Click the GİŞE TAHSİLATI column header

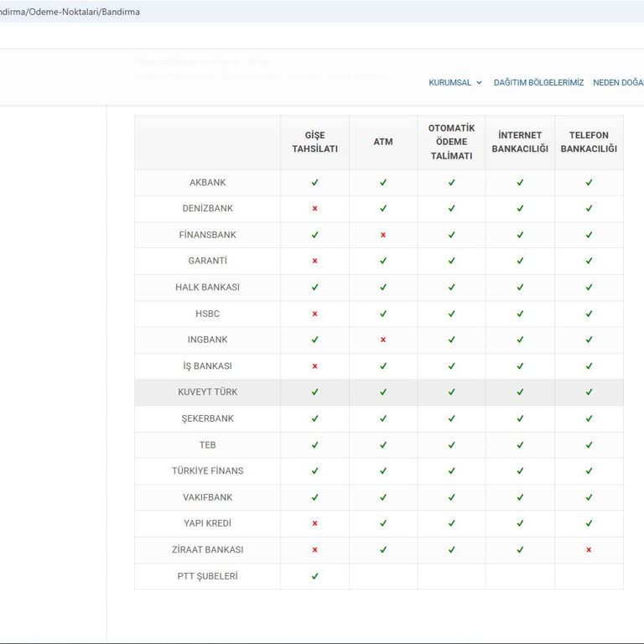[x=314, y=142]
